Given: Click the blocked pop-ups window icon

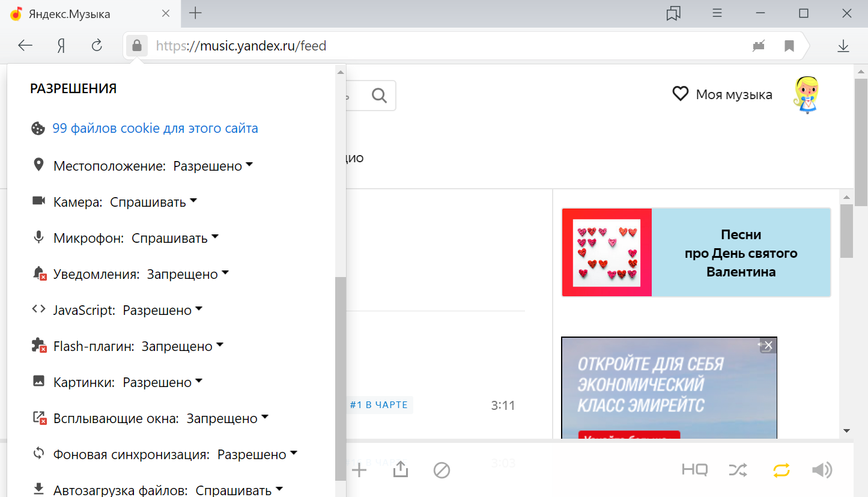Looking at the screenshot, I should click(x=39, y=418).
